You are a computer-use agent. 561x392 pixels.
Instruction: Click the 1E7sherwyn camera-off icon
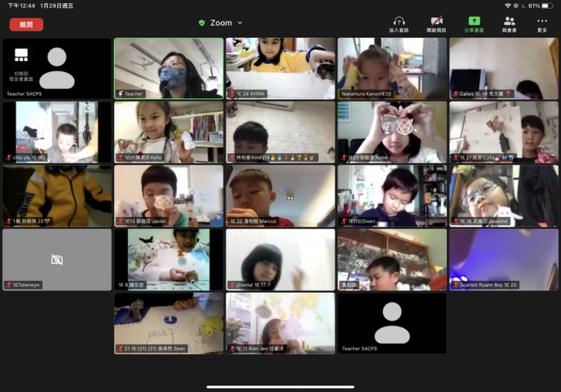coord(57,260)
